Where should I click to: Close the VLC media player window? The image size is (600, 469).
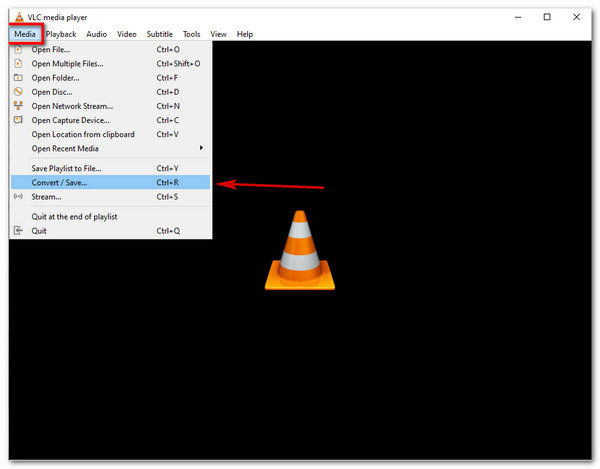coord(577,17)
